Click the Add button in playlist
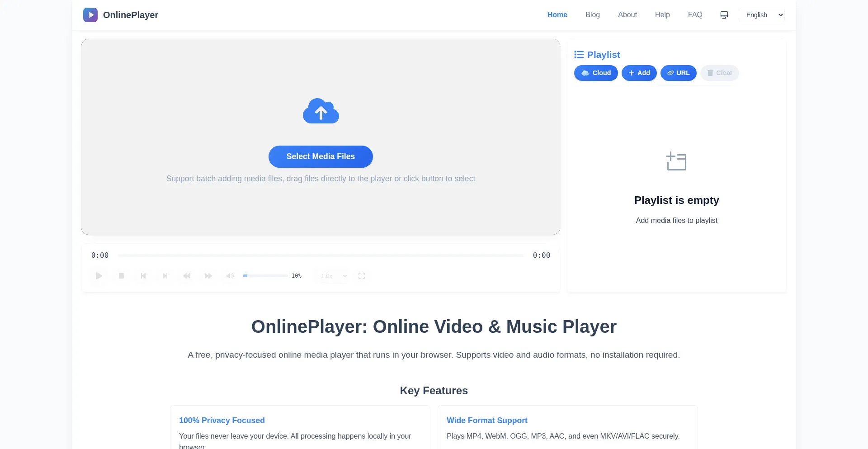 pos(639,73)
